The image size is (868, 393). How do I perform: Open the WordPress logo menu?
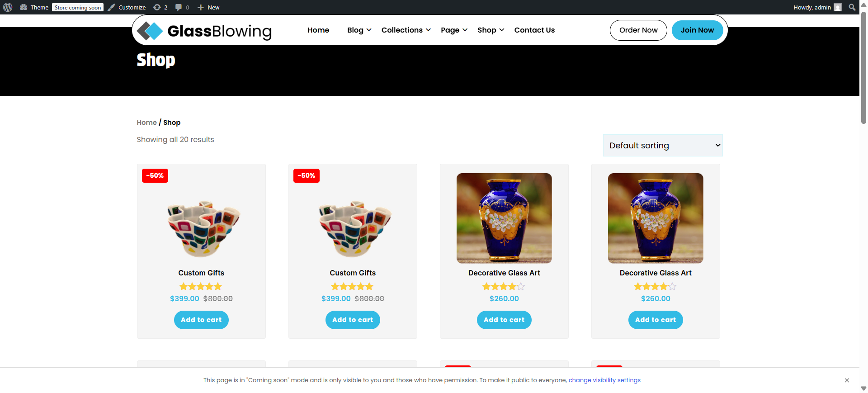pos(8,7)
